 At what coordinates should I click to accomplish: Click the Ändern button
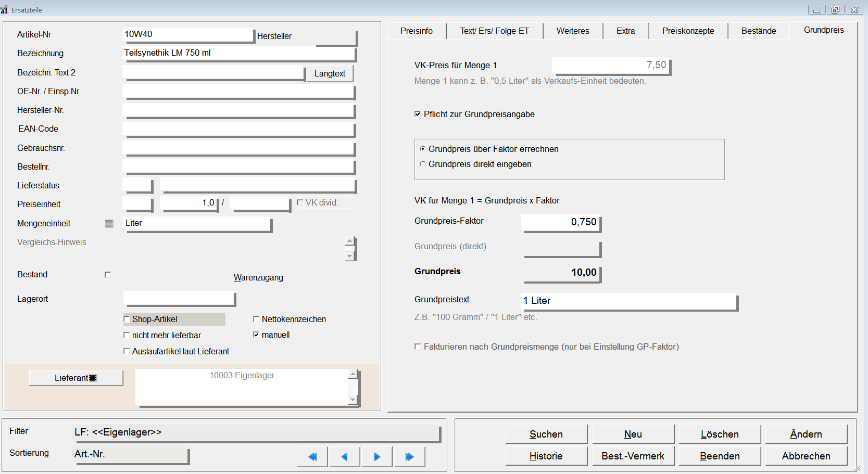[x=806, y=434]
